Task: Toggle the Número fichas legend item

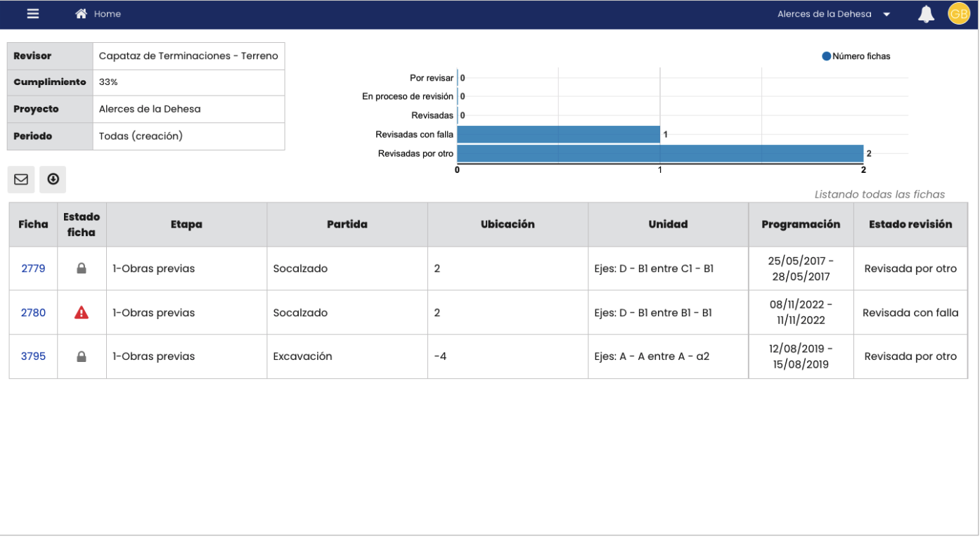Action: (x=856, y=56)
